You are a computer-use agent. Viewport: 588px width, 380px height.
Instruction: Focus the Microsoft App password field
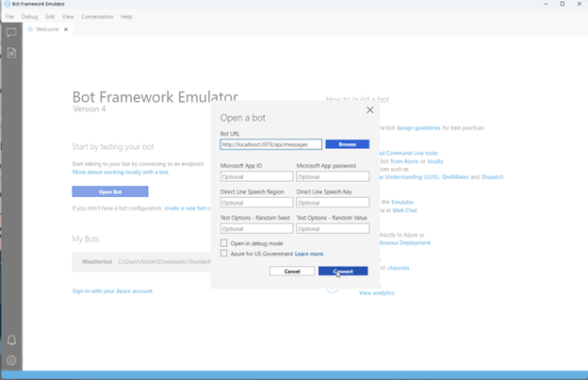pos(333,176)
